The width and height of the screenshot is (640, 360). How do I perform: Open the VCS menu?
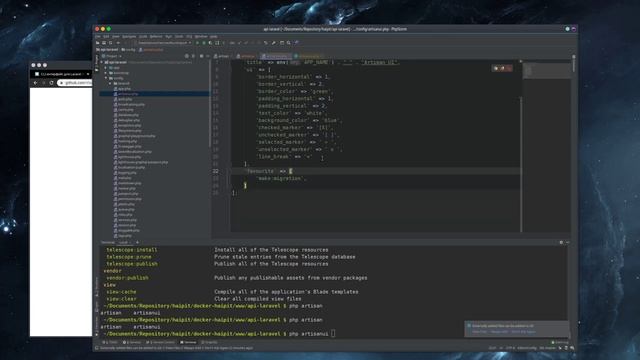pos(189,36)
